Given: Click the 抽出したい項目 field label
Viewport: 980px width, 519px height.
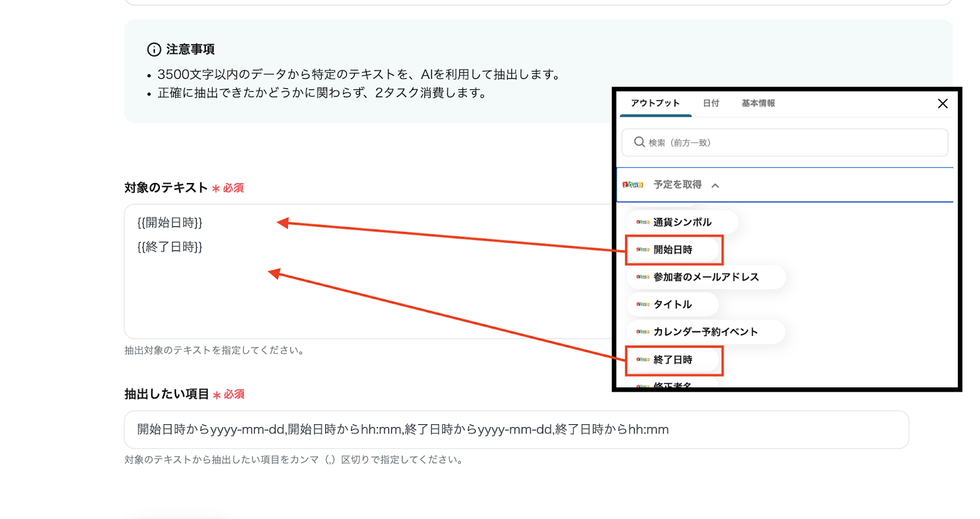Looking at the screenshot, I should coord(167,394).
